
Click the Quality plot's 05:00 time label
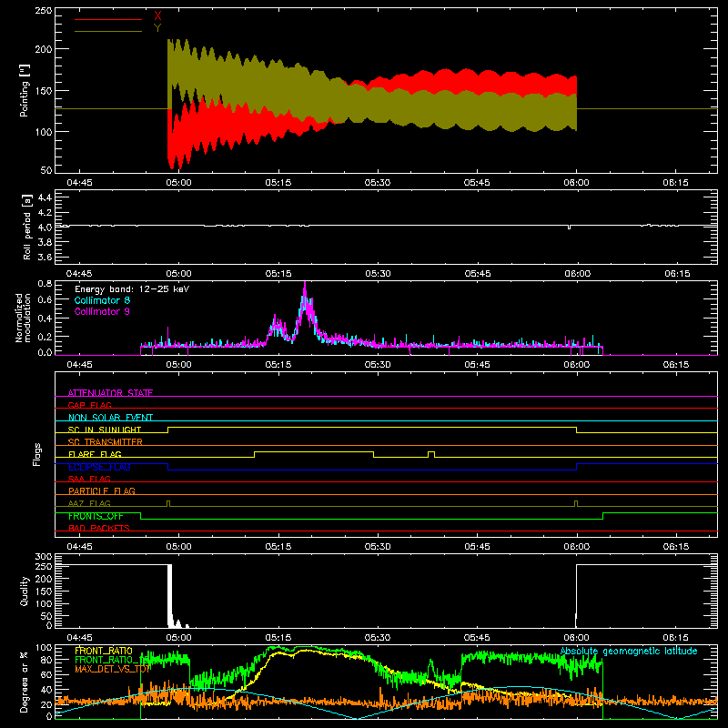pos(178,638)
